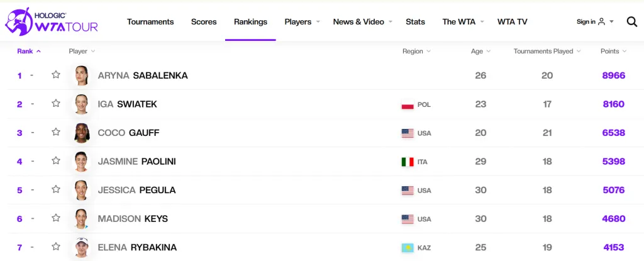Expand the Sign in dropdown arrow
The width and height of the screenshot is (644, 261).
pos(611,22)
